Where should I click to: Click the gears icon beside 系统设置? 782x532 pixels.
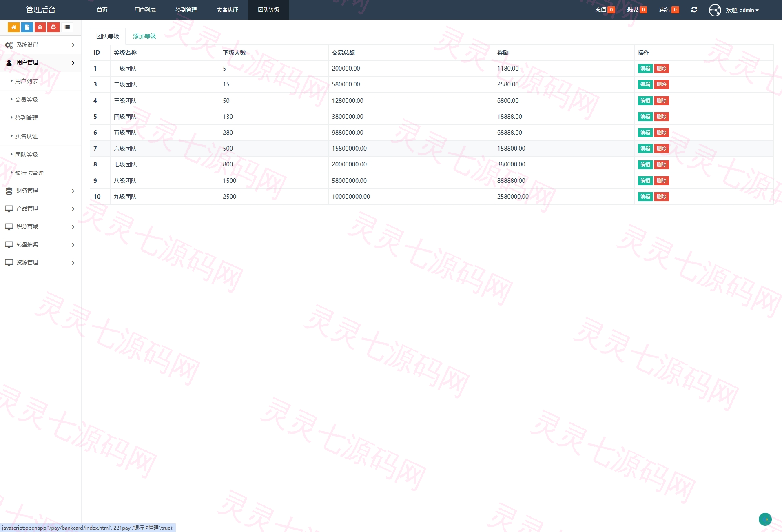9,45
